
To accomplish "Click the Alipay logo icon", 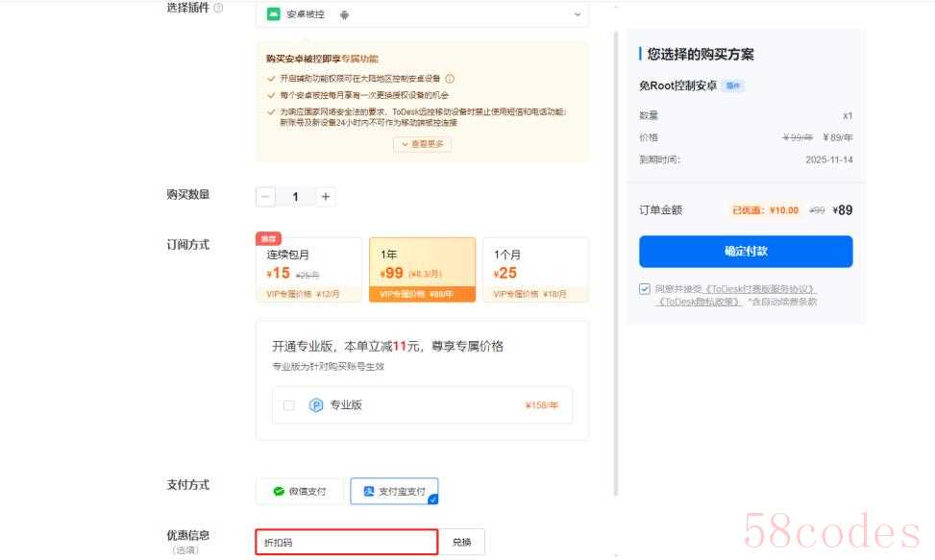I will click(x=368, y=491).
